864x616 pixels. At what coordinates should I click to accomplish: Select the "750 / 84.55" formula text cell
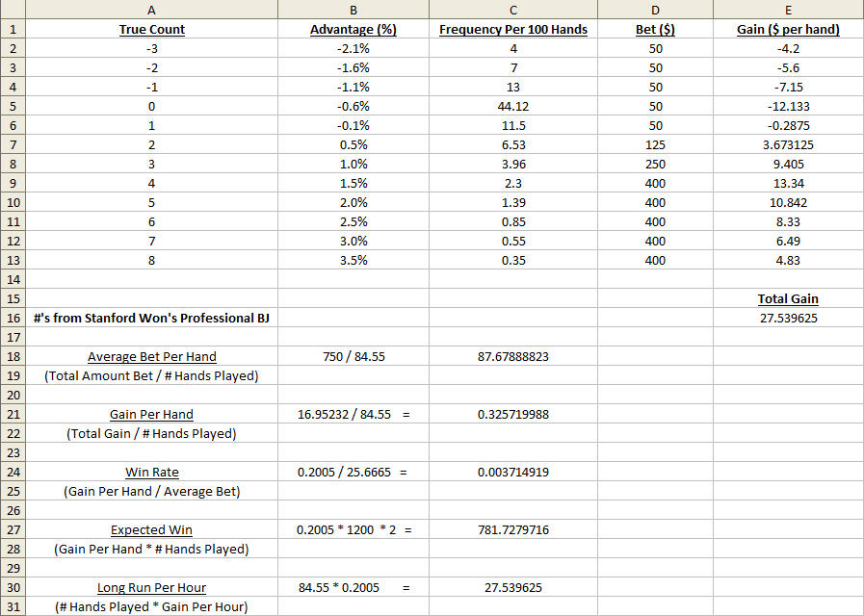point(353,357)
